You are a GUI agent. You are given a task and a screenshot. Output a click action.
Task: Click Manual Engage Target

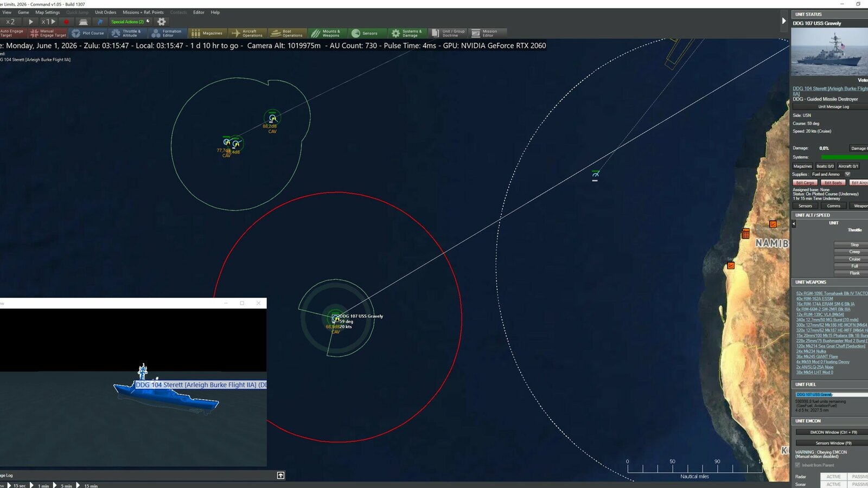point(48,33)
